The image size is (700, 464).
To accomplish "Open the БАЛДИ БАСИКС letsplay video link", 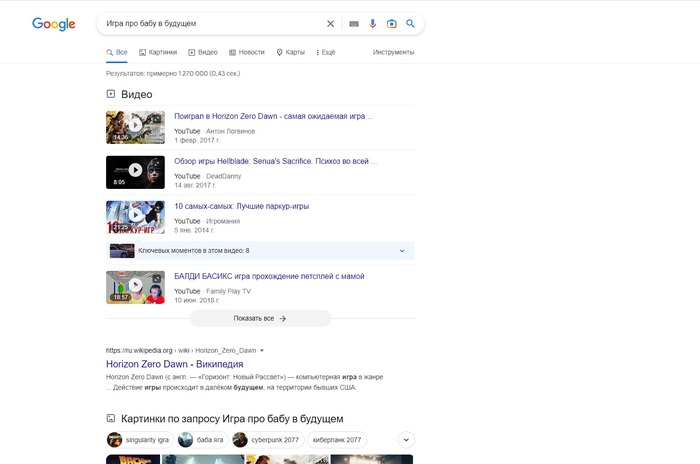I will [x=269, y=276].
